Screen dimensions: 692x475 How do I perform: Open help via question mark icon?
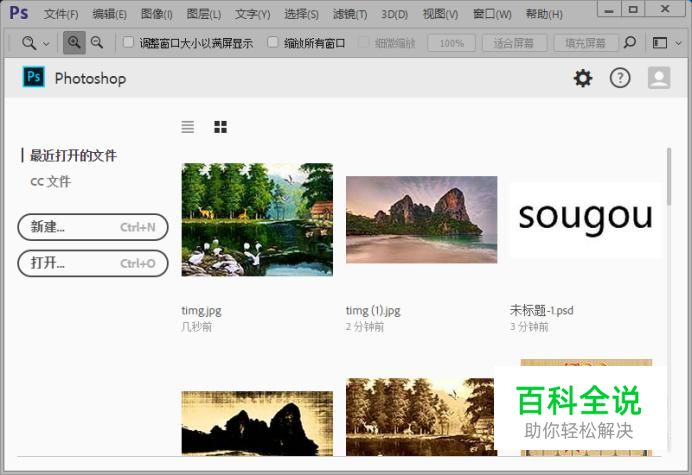click(620, 78)
